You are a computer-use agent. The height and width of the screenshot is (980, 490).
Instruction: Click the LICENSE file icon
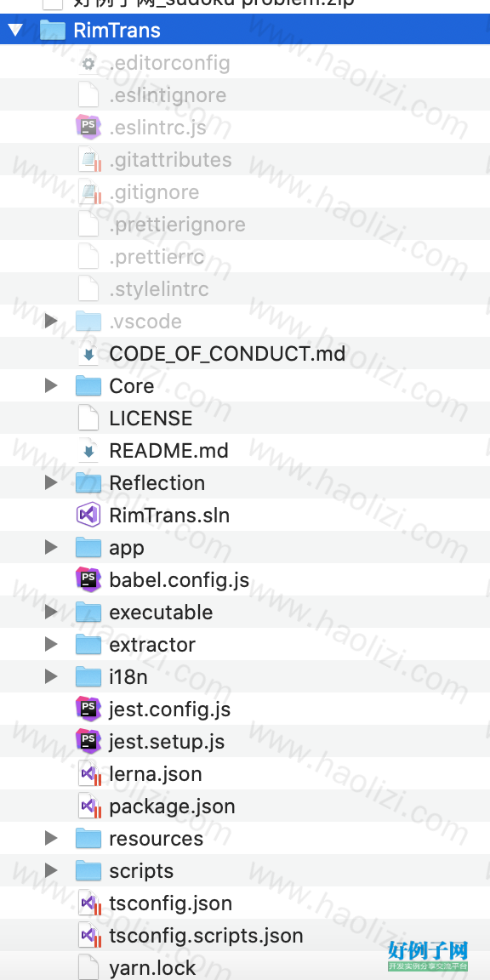[x=88, y=419]
